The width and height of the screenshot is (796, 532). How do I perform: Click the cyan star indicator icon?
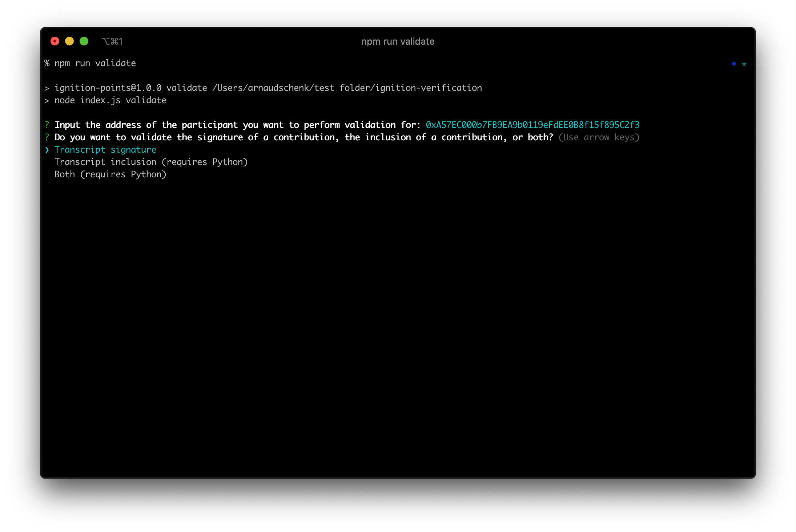coord(744,64)
